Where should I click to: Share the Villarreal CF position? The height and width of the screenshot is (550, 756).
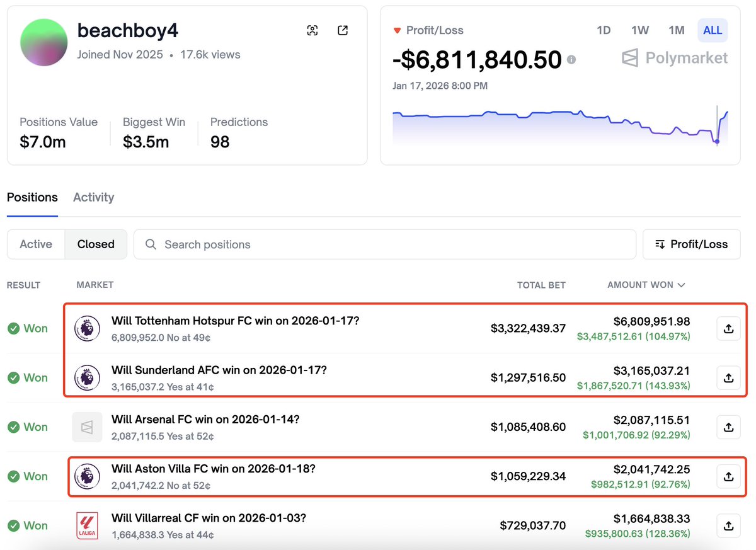point(728,525)
